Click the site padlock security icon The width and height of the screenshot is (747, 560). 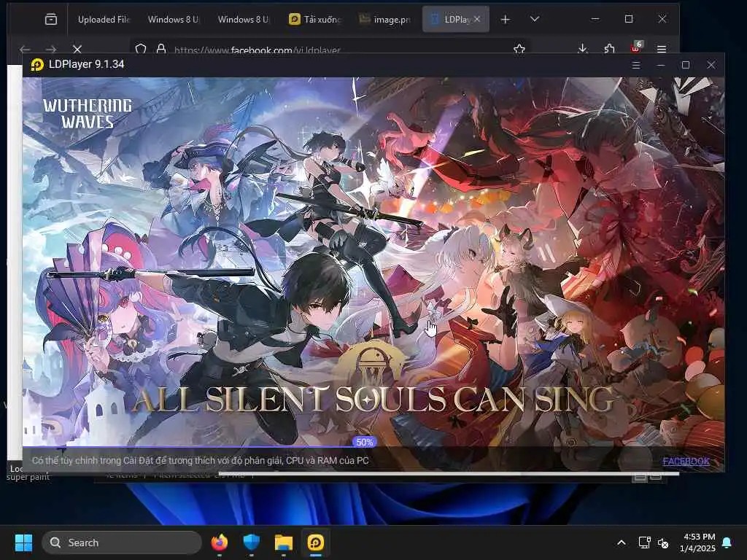pos(161,49)
